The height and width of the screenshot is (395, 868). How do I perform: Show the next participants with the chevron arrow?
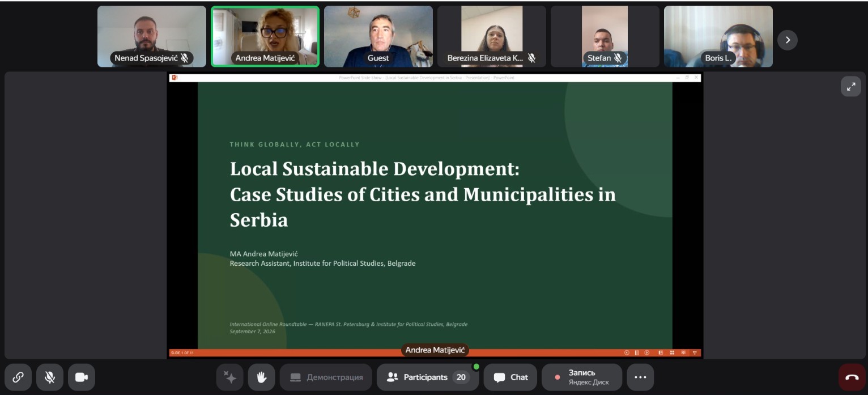coord(788,40)
